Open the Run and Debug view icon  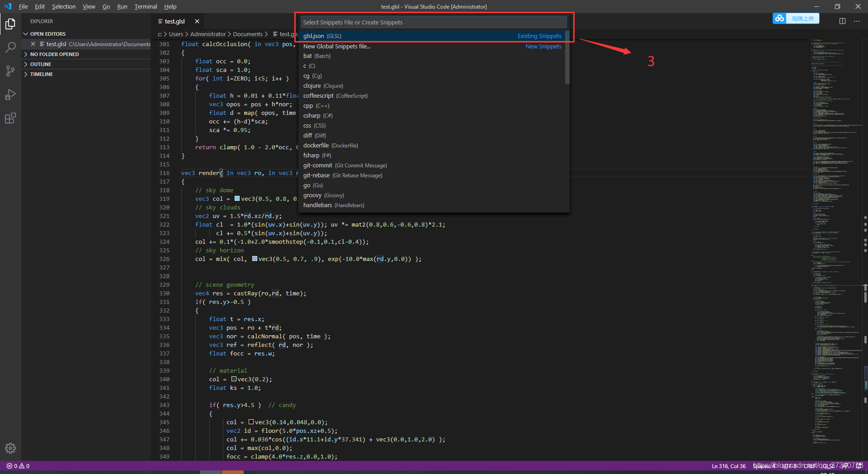[10, 95]
